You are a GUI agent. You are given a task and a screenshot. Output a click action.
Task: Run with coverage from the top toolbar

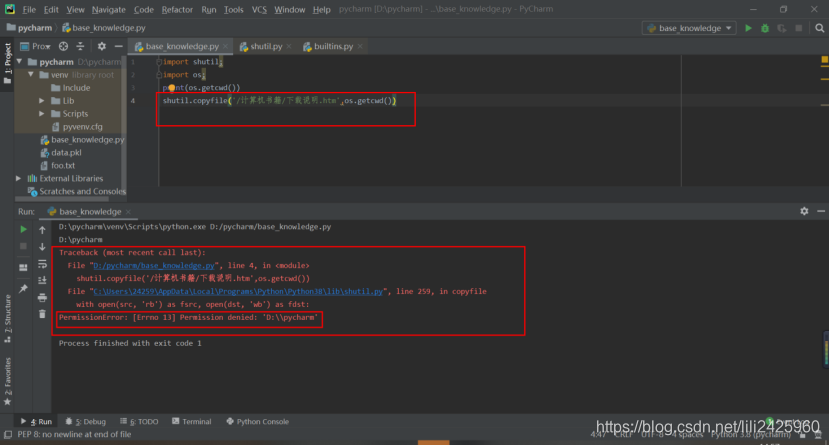pyautogui.click(x=782, y=28)
